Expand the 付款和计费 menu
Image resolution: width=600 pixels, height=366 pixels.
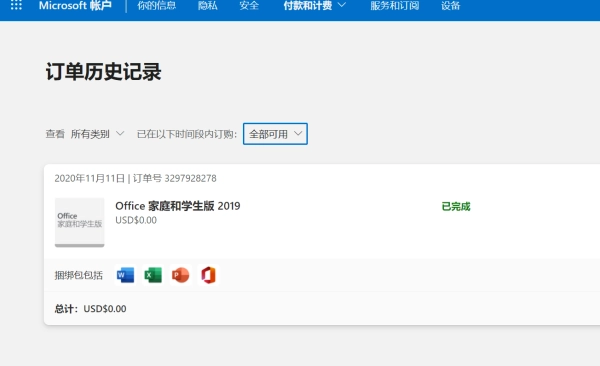point(315,5)
